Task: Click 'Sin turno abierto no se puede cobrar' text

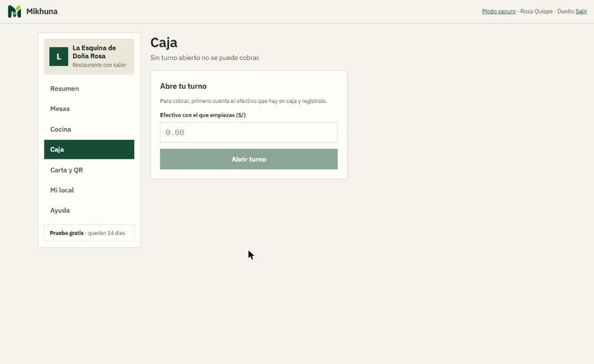Action: pyautogui.click(x=205, y=58)
